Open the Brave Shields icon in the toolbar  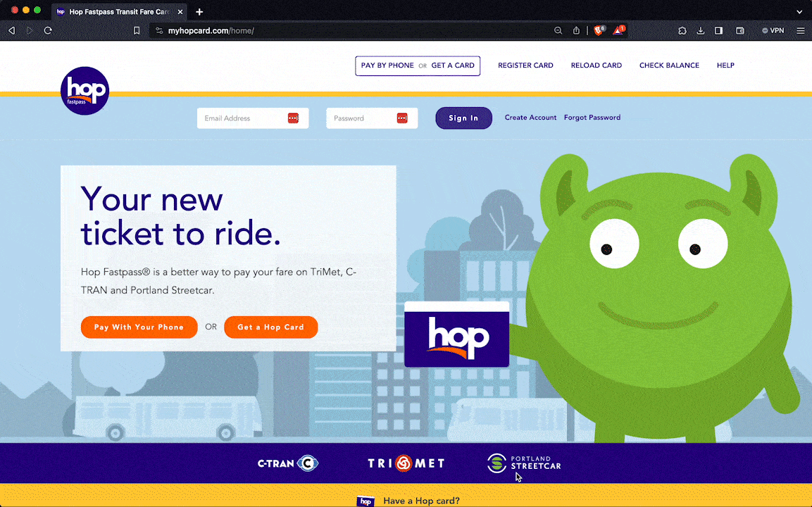[x=598, y=30]
